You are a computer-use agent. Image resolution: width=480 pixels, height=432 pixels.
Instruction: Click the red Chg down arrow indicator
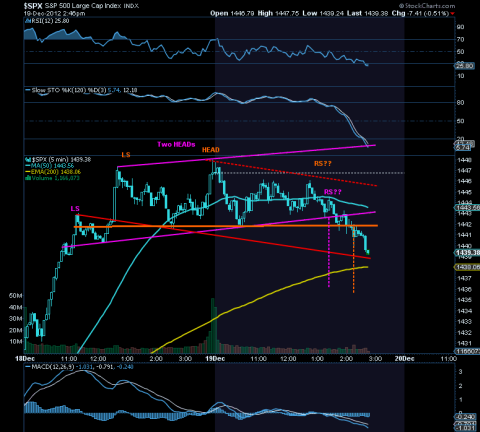(452, 14)
